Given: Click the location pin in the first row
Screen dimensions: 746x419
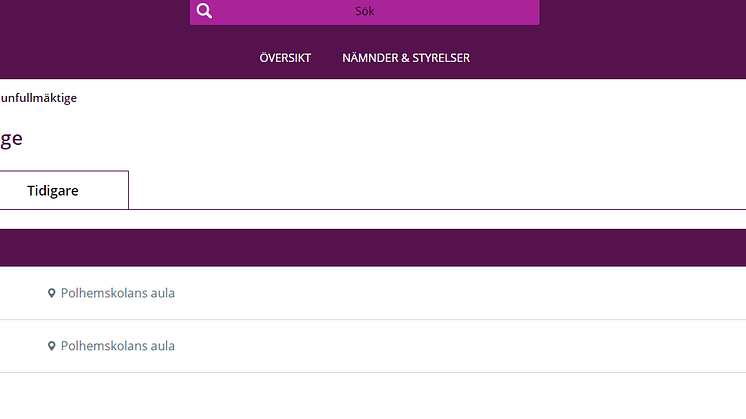Looking at the screenshot, I should click(x=51, y=293).
